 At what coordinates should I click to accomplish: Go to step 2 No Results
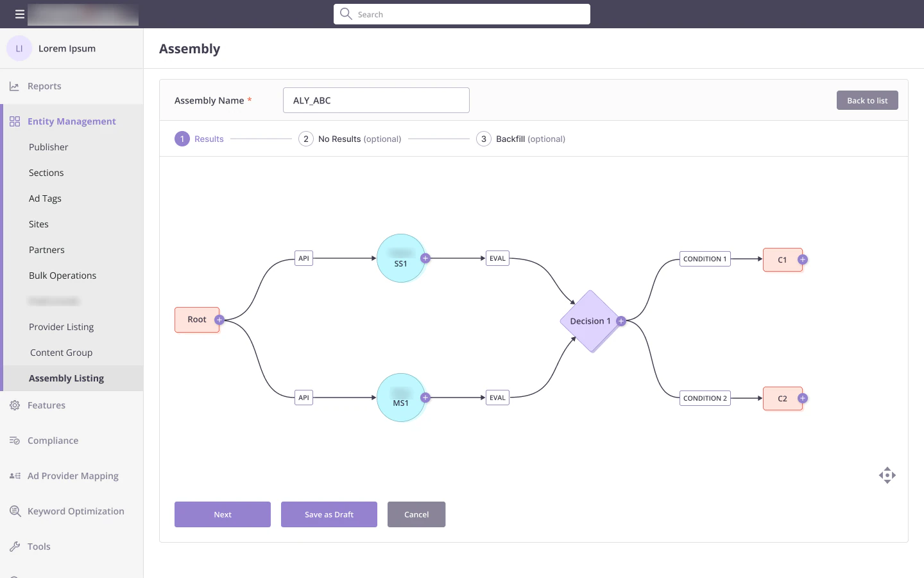(350, 139)
